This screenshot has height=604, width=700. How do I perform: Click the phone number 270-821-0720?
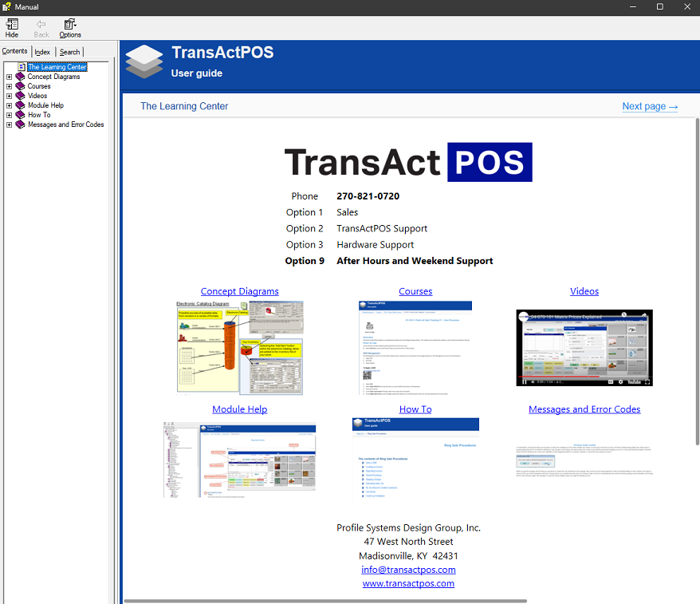(x=368, y=196)
